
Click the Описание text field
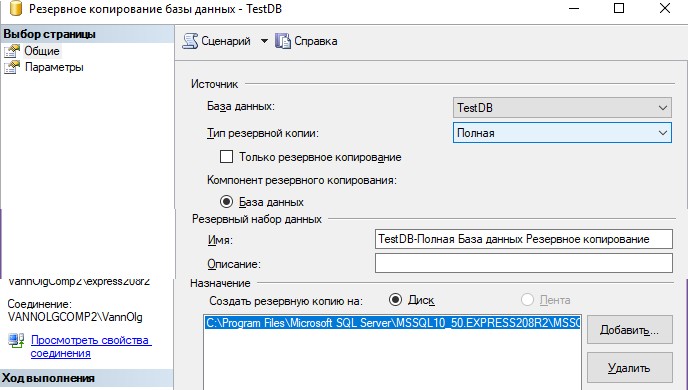(523, 263)
